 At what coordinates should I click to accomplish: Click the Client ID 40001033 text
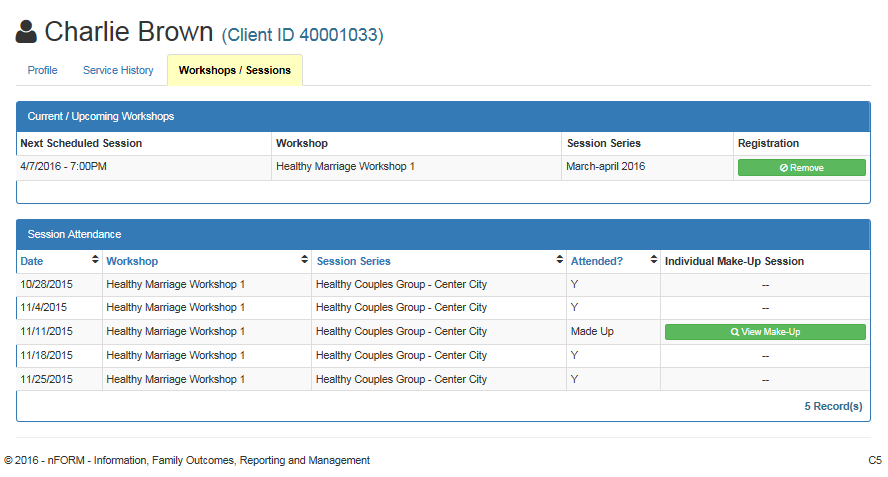point(302,36)
